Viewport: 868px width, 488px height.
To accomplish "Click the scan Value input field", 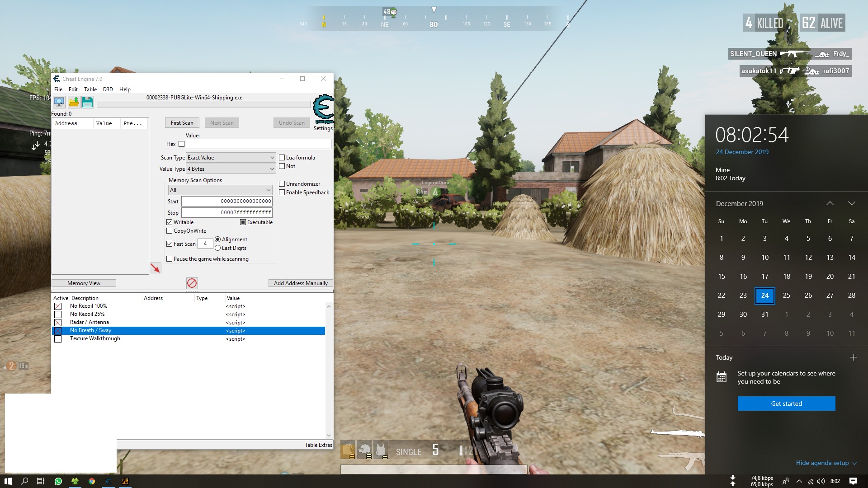I will click(x=259, y=144).
